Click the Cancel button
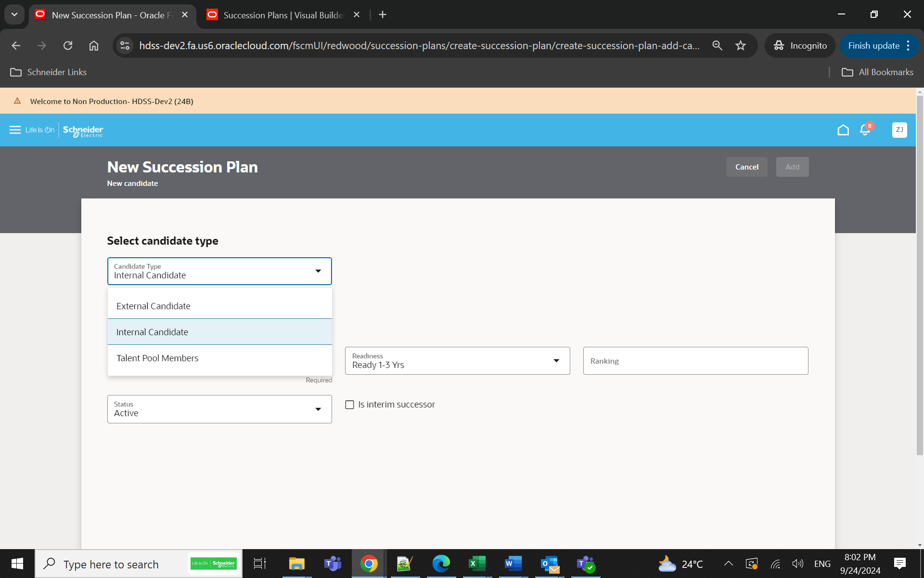Viewport: 924px width, 578px height. (x=746, y=167)
